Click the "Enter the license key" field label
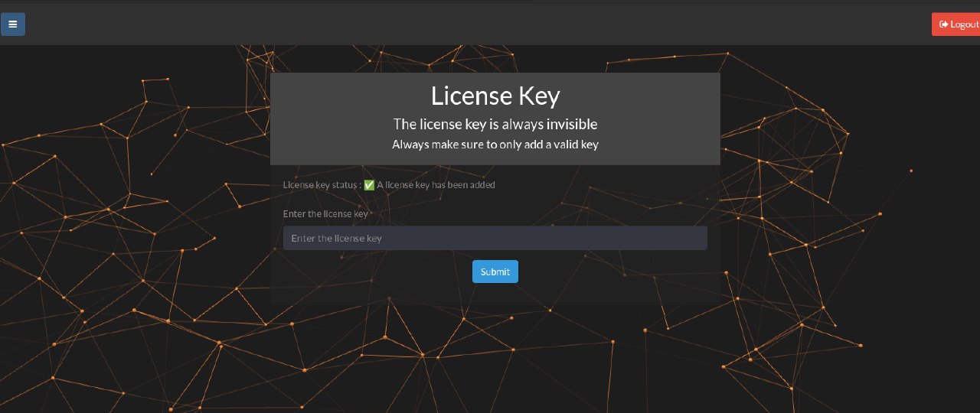 (325, 213)
